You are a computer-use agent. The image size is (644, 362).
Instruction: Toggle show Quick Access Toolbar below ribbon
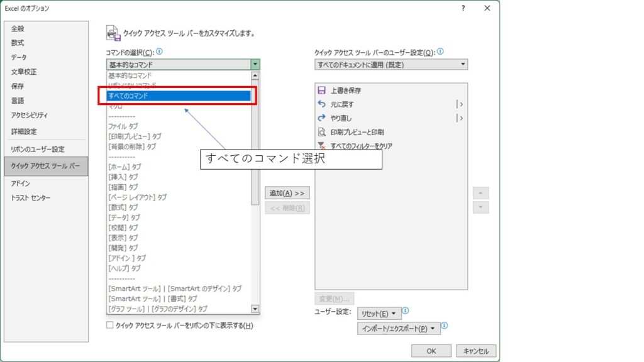[110, 326]
